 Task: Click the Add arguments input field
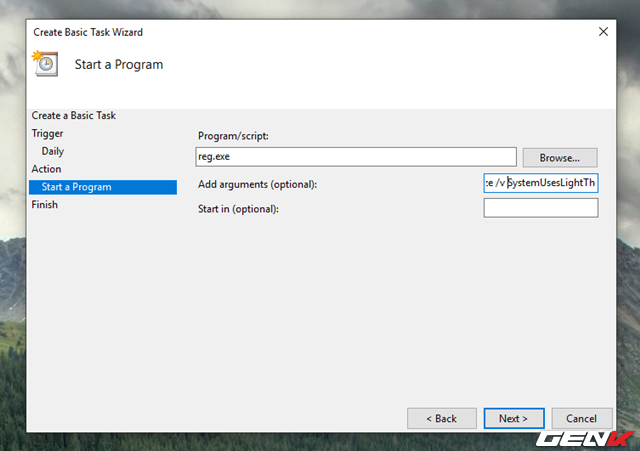(541, 183)
